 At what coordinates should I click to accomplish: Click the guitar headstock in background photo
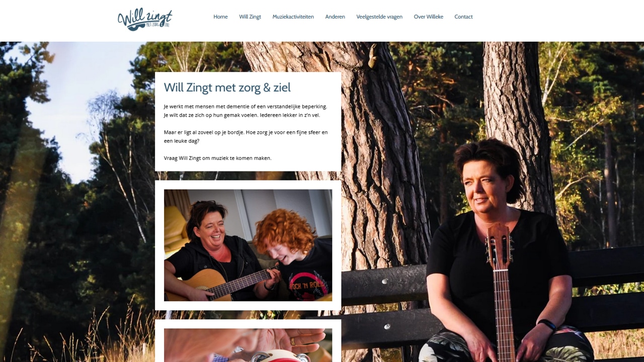click(x=499, y=245)
